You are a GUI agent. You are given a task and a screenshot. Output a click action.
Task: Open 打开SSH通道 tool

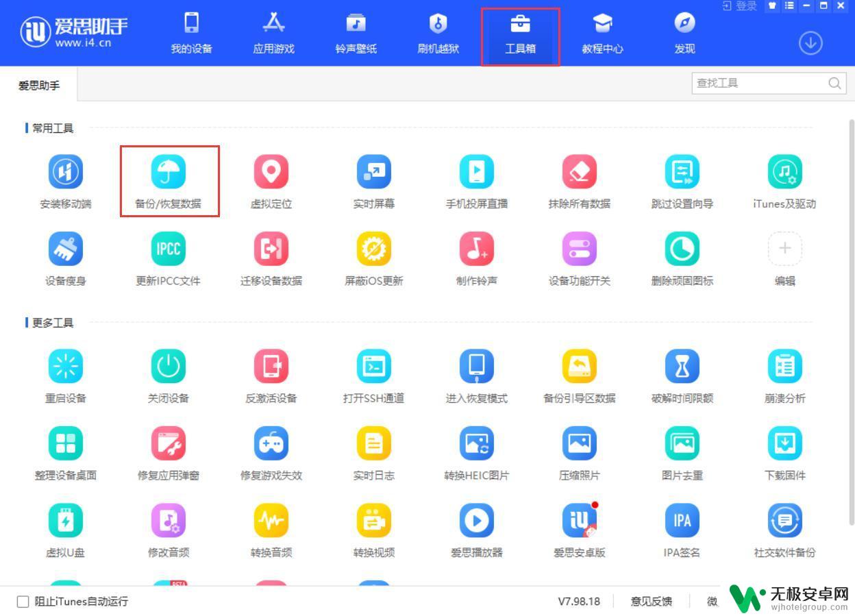click(x=374, y=367)
